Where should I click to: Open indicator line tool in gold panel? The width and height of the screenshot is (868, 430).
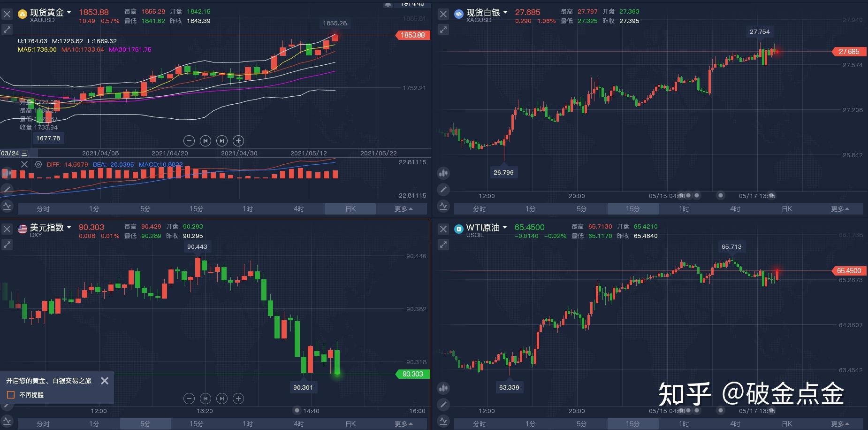click(x=7, y=206)
